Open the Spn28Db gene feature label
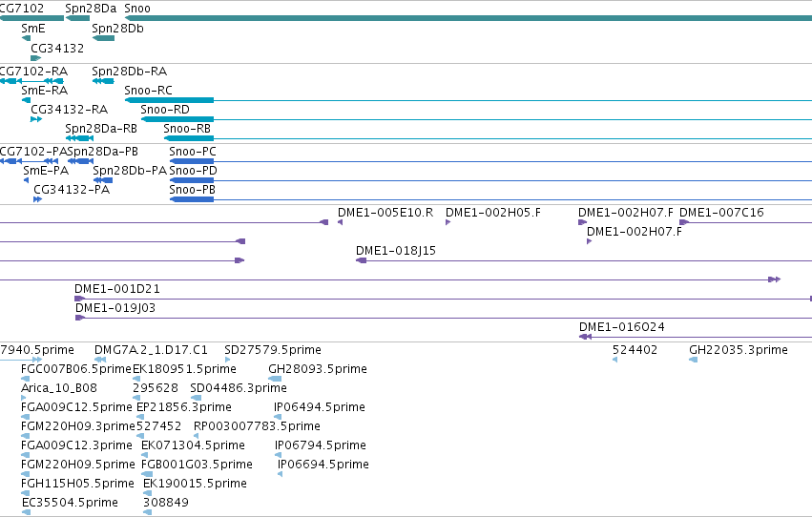The height and width of the screenshot is (517, 812). click(x=117, y=29)
